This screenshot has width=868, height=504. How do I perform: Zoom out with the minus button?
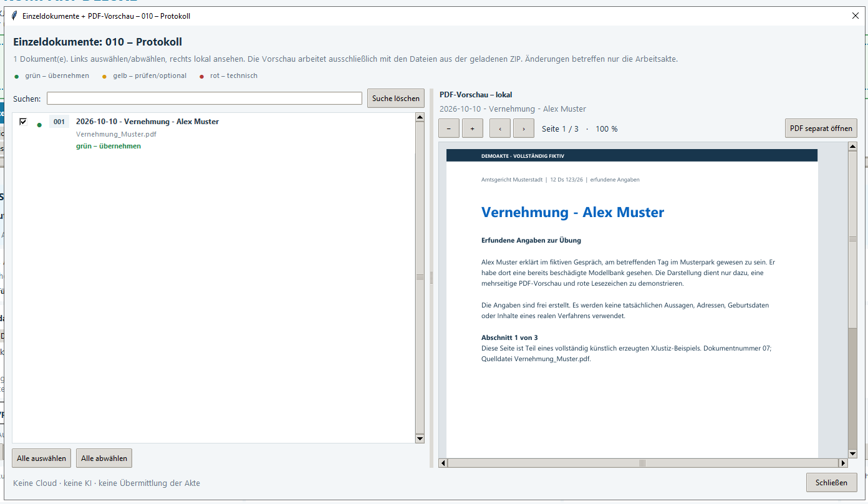(x=449, y=128)
